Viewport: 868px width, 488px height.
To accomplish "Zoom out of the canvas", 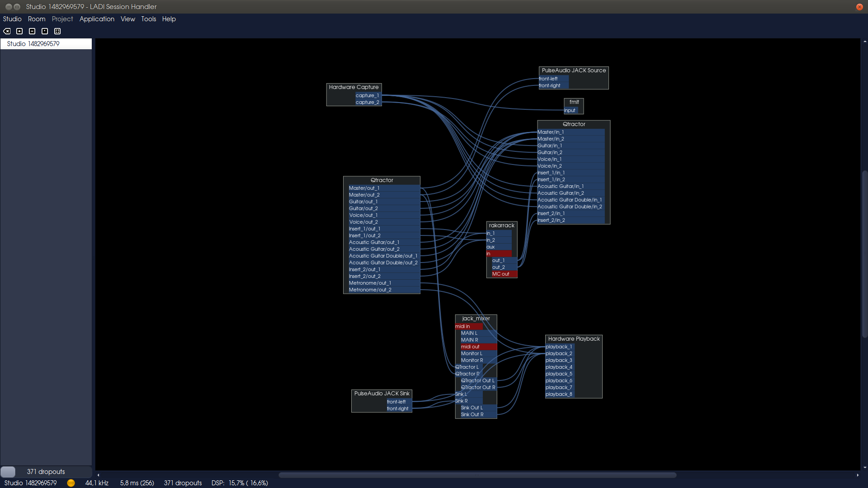I will coord(32,31).
